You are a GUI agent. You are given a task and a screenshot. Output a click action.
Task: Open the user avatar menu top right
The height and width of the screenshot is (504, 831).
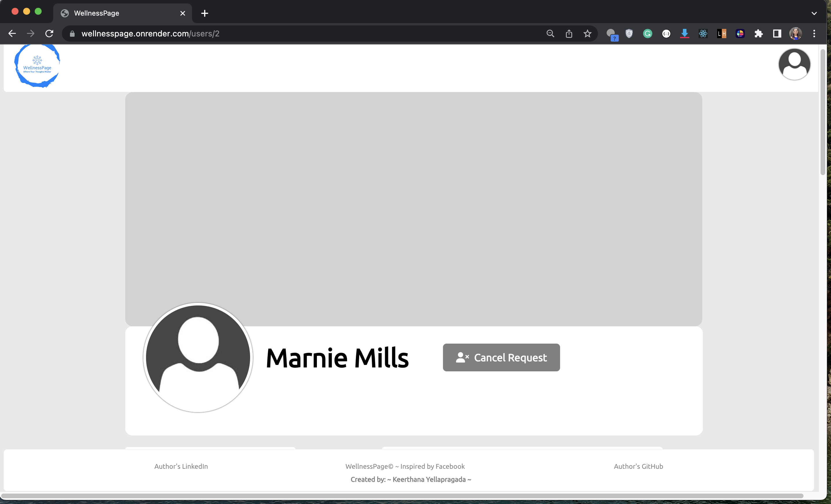(794, 64)
